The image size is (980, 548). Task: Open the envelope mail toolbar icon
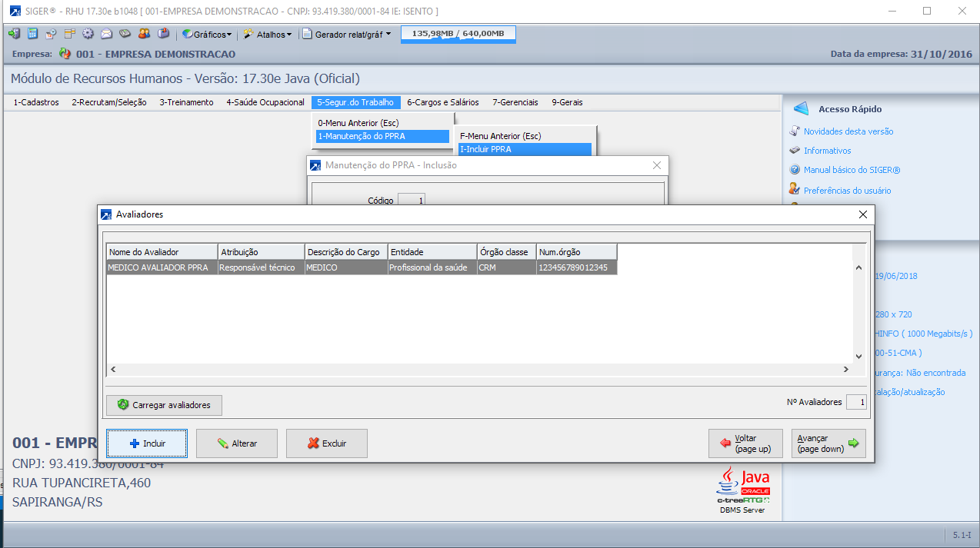[x=106, y=34]
